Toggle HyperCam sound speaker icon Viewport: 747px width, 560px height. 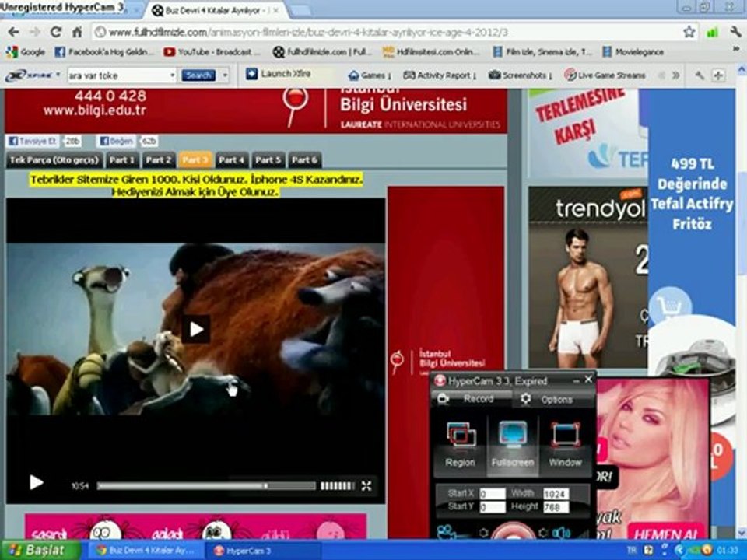(x=561, y=533)
